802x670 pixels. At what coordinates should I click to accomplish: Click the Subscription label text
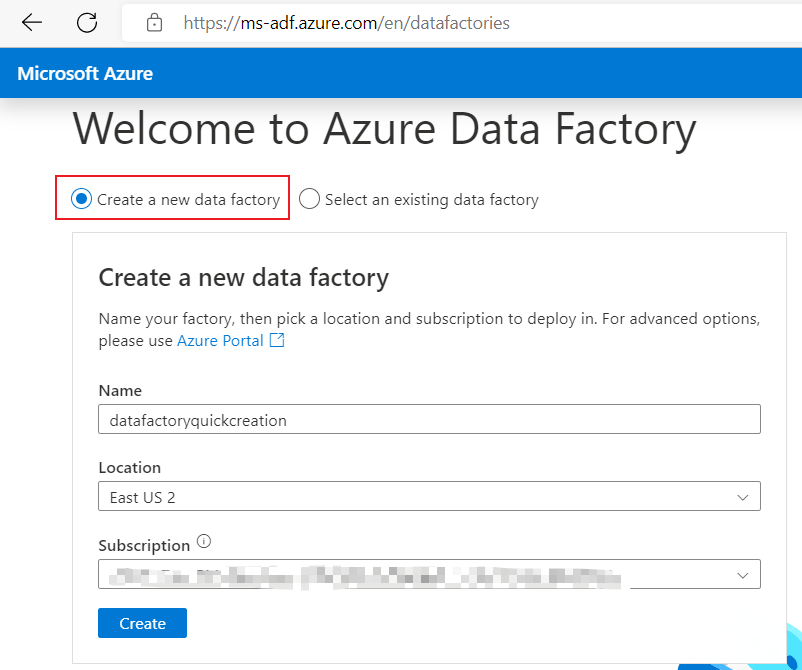[144, 546]
